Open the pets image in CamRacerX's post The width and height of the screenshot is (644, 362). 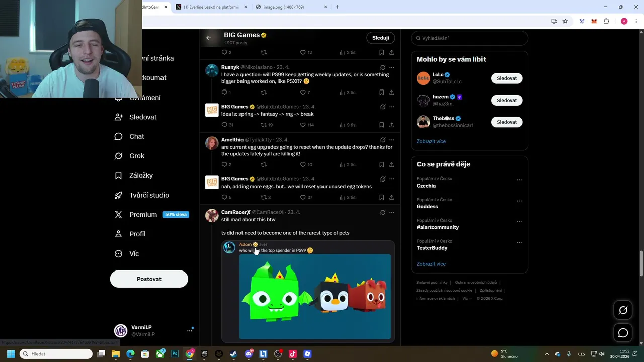click(308, 292)
